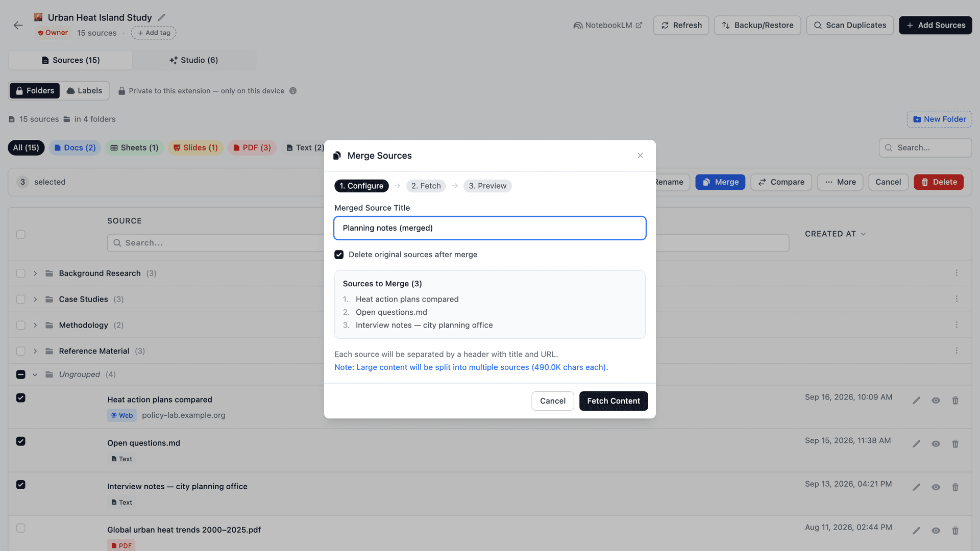Expand the Background Research folder
The width and height of the screenshot is (980, 551).
tap(35, 273)
